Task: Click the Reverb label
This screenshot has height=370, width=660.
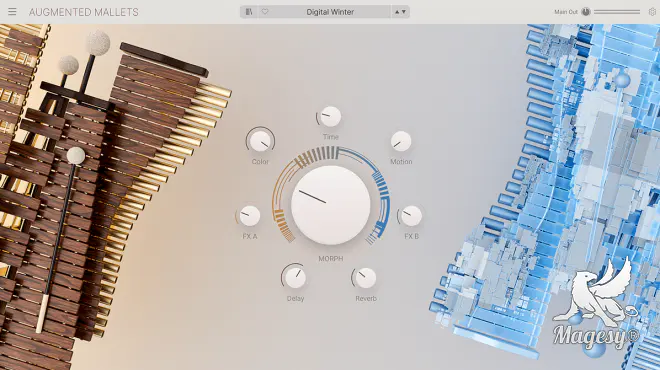Action: pyautogui.click(x=366, y=298)
